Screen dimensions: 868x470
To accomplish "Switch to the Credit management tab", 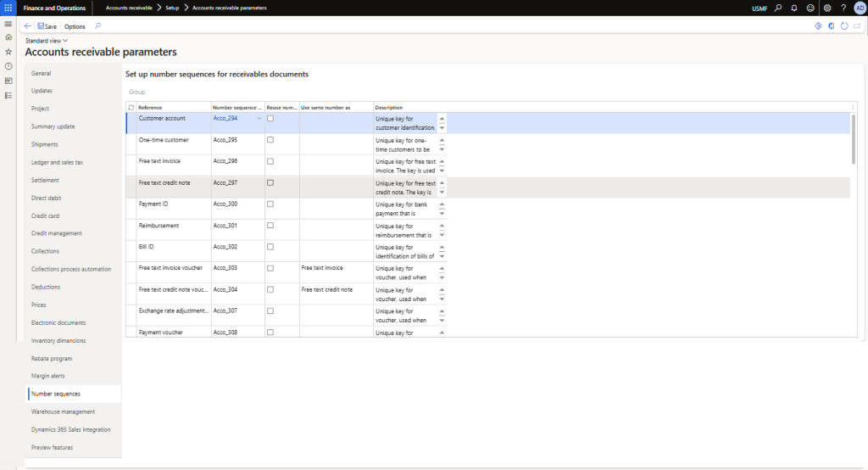I will (x=57, y=233).
